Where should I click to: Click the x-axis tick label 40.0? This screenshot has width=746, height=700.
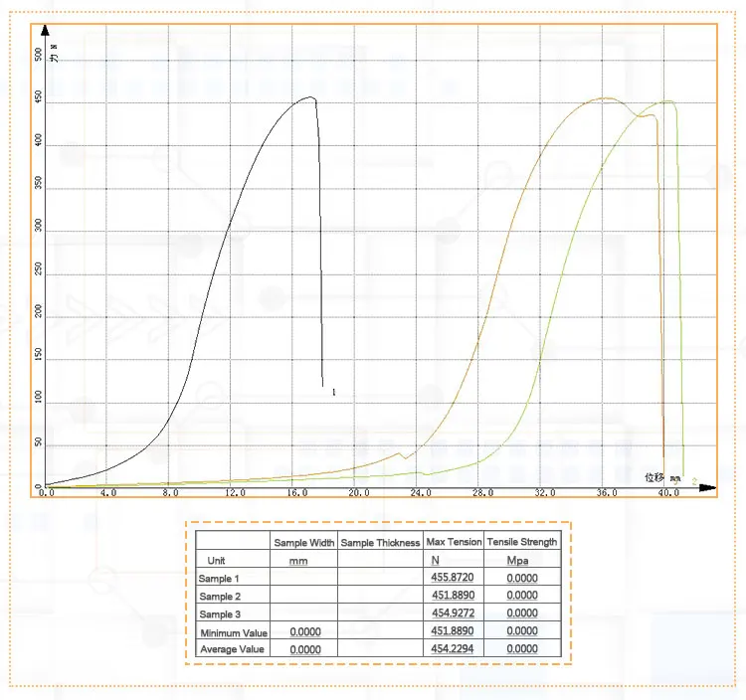pos(668,492)
